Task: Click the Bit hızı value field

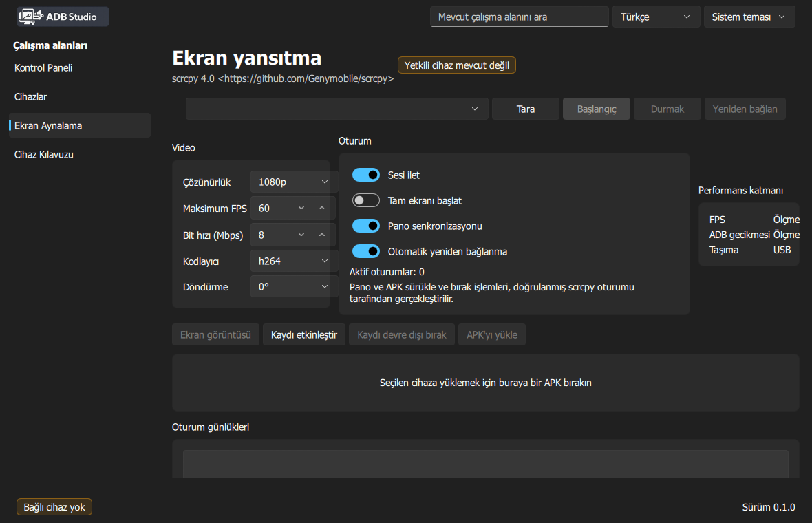Action: click(x=271, y=235)
